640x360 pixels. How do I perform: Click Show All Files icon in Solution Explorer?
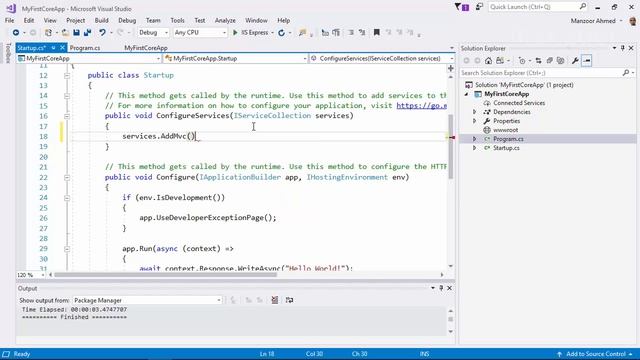561,61
